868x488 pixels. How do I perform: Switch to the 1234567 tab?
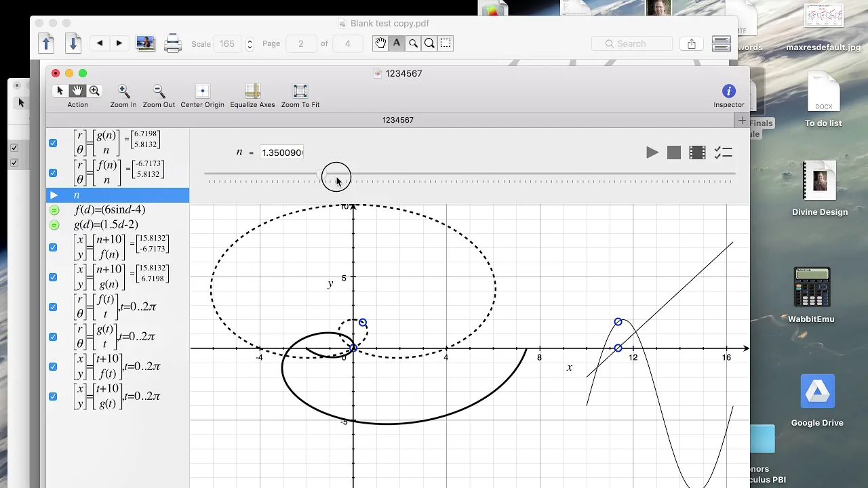[x=397, y=120]
